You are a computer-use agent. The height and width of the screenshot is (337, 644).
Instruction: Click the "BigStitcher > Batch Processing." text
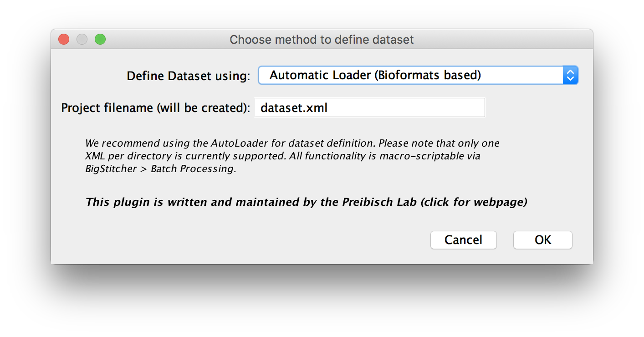(x=160, y=169)
